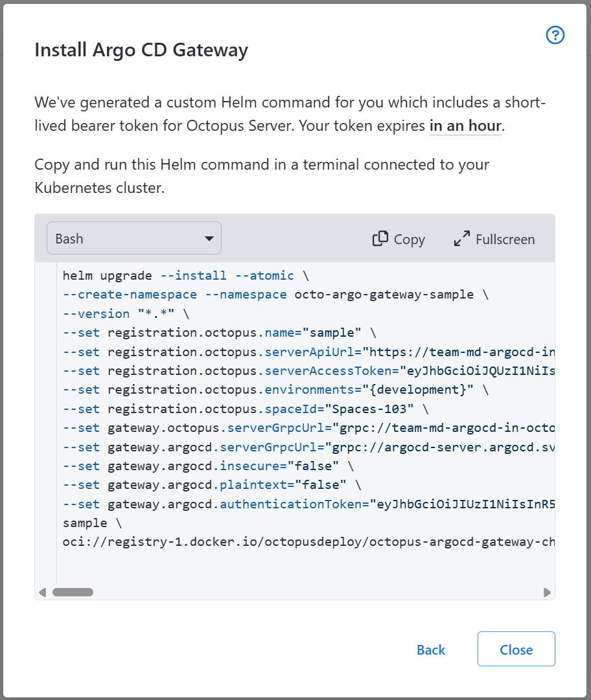Open the Bash script language dropdown
This screenshot has width=591, height=700.
(133, 238)
